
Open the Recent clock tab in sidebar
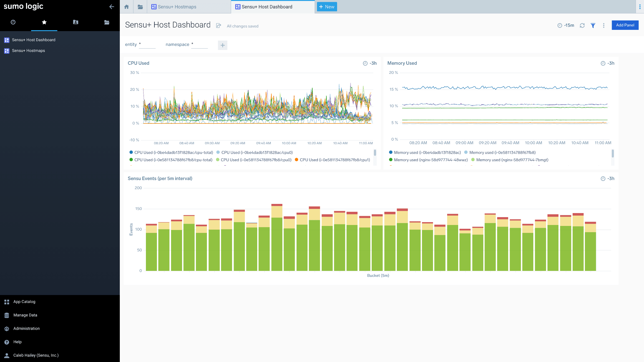[x=13, y=22]
